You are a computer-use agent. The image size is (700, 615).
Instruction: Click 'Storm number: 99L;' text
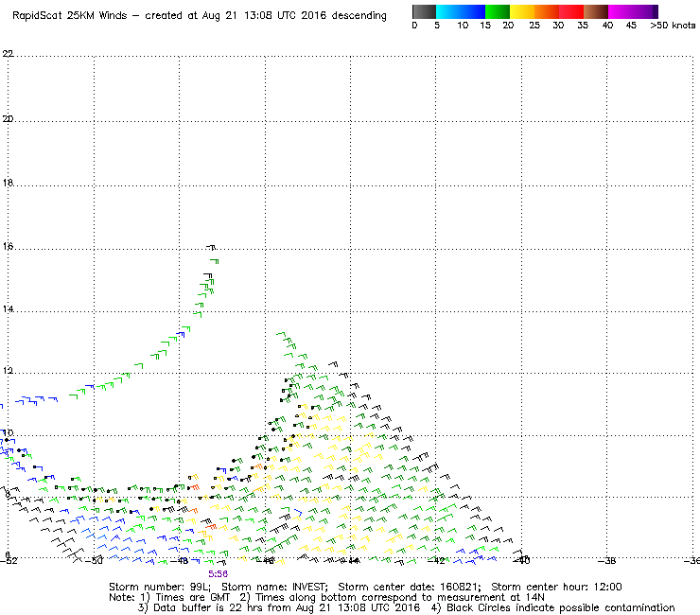pos(160,587)
